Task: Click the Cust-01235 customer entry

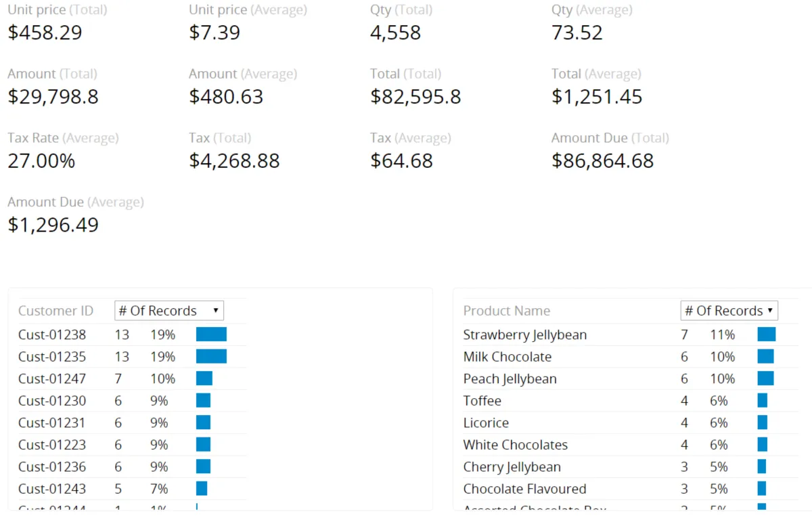Action: (52, 357)
